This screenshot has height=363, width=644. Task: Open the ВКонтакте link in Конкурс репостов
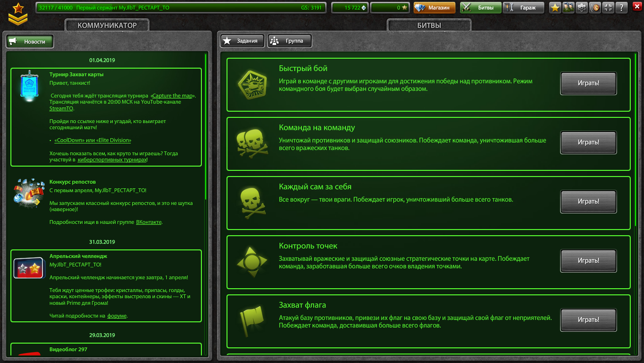(149, 222)
